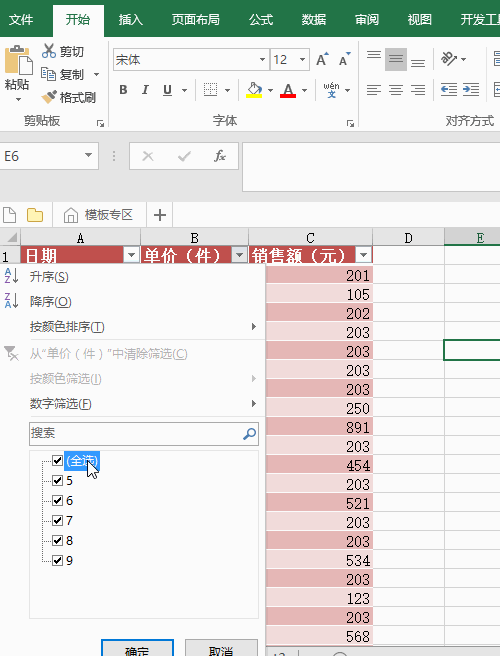The image size is (500, 656).
Task: Apply red font color
Action: coord(288,90)
